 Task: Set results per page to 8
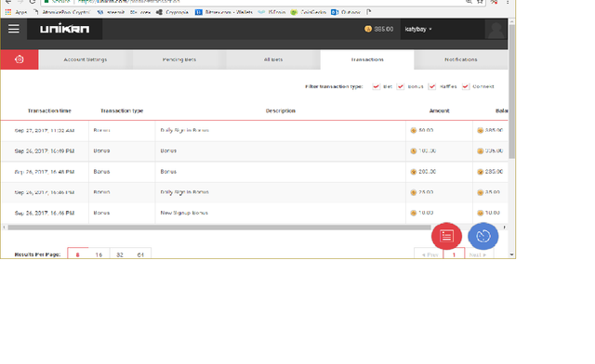[x=78, y=254]
